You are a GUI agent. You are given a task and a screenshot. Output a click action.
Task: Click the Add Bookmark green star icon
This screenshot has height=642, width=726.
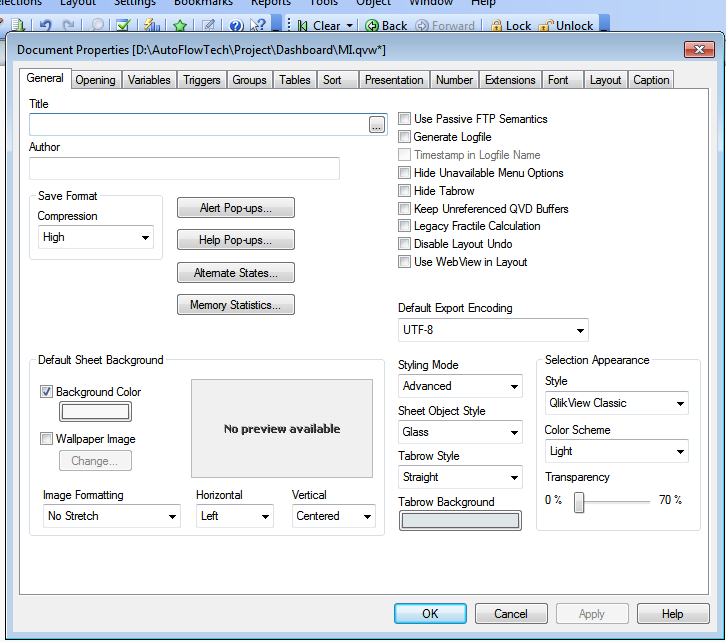180,25
